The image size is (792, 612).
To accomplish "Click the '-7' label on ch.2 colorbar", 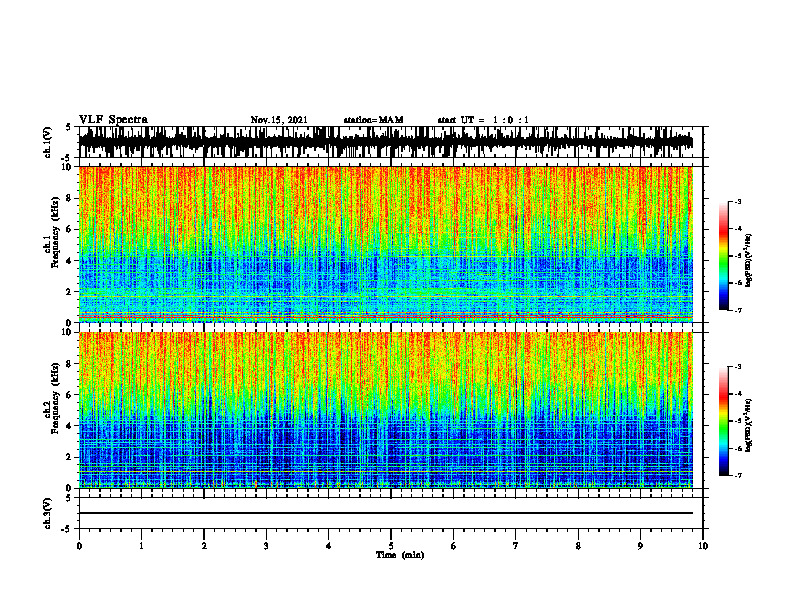I will [x=738, y=475].
